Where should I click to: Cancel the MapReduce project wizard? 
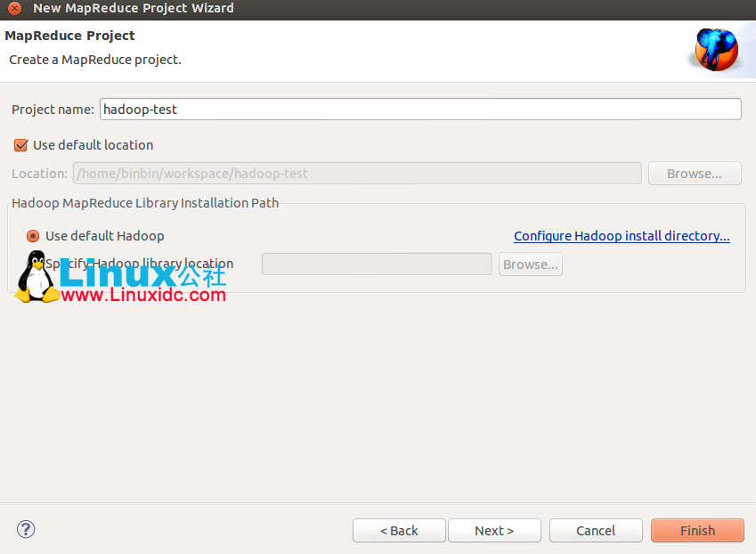tap(595, 530)
